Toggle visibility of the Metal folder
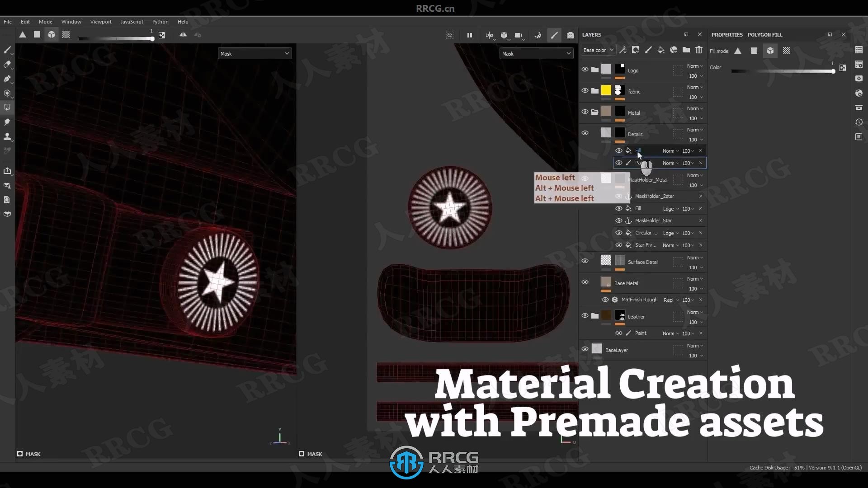Image resolution: width=868 pixels, height=488 pixels. [x=585, y=112]
